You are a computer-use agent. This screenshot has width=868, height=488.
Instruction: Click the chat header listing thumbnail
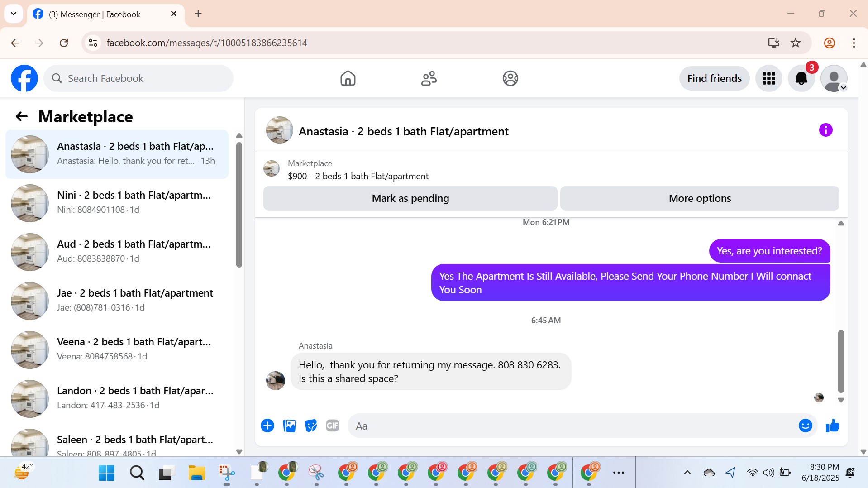[279, 130]
